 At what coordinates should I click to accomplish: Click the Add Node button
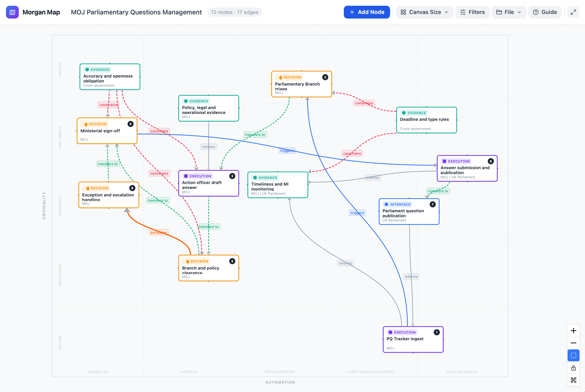pyautogui.click(x=367, y=12)
